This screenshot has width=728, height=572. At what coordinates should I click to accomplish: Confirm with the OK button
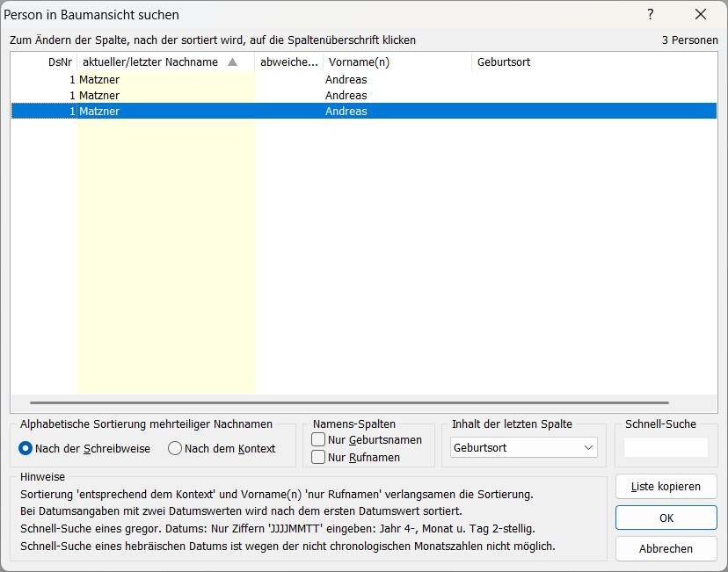(666, 518)
